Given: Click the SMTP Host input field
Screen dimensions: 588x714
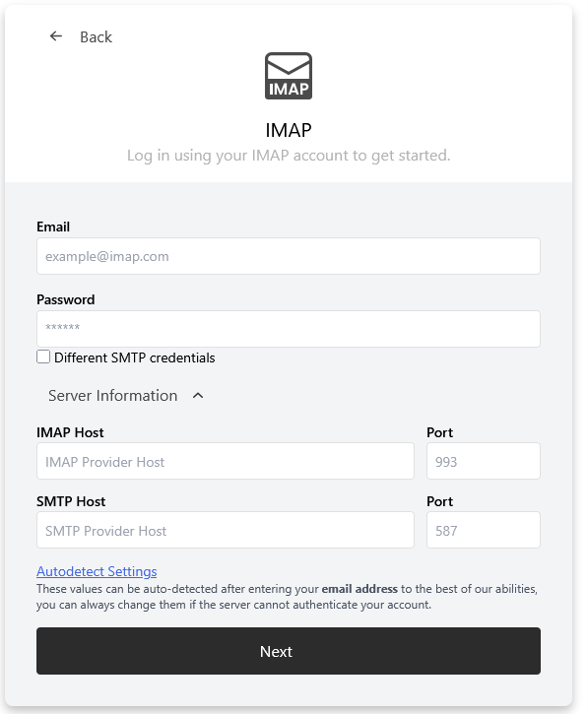Looking at the screenshot, I should pyautogui.click(x=226, y=530).
